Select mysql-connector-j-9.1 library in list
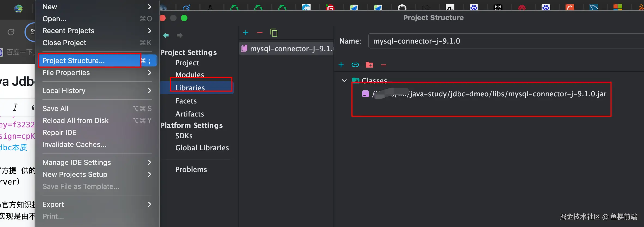Image resolution: width=644 pixels, height=227 pixels. coord(286,48)
